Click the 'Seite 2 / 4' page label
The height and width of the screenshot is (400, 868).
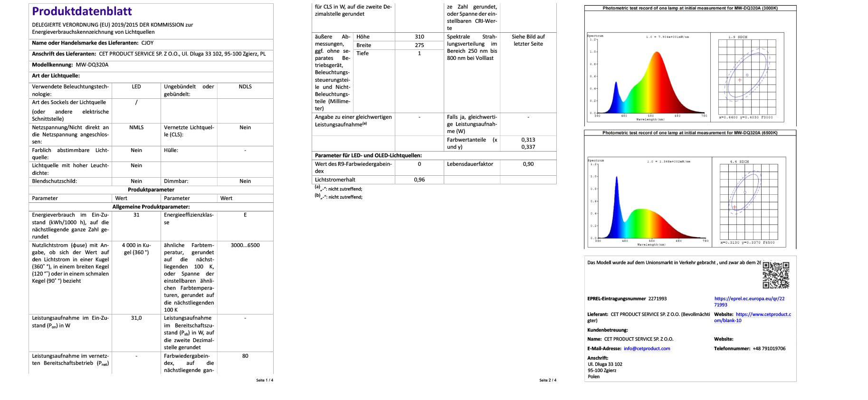tap(548, 380)
